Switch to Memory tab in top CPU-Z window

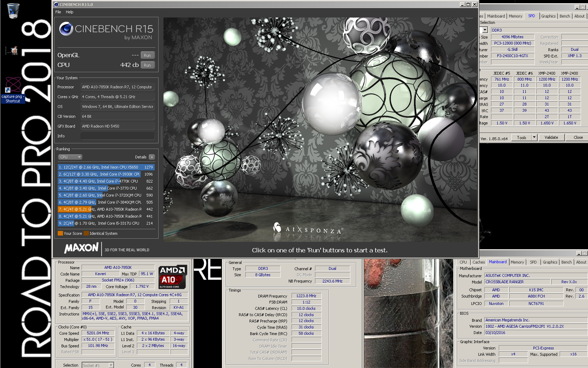tap(516, 16)
